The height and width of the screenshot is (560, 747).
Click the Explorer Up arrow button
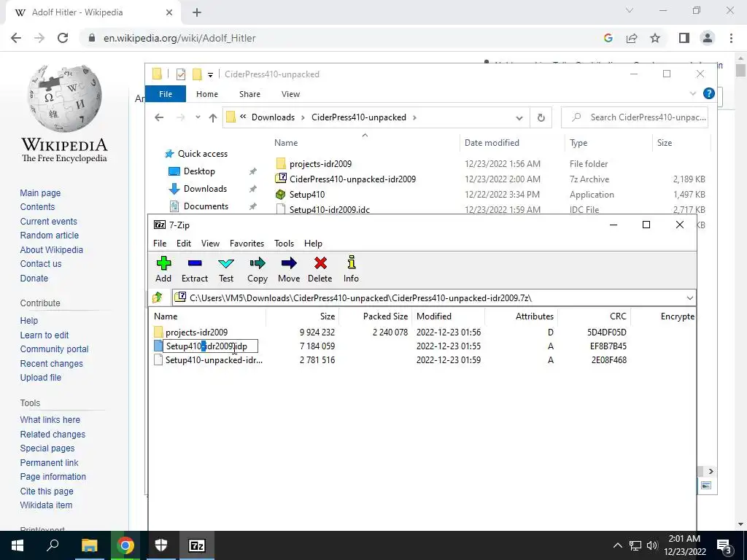[x=213, y=117]
